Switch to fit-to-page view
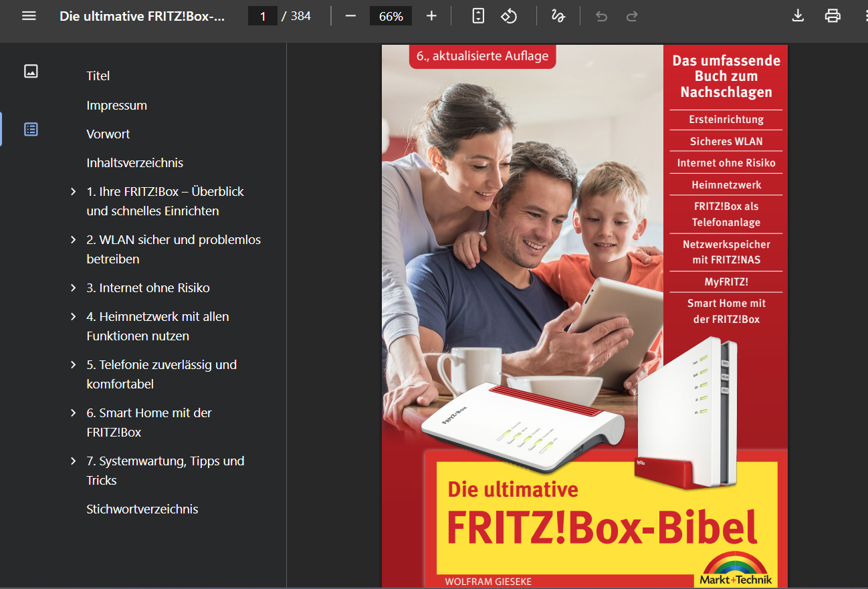 [477, 15]
